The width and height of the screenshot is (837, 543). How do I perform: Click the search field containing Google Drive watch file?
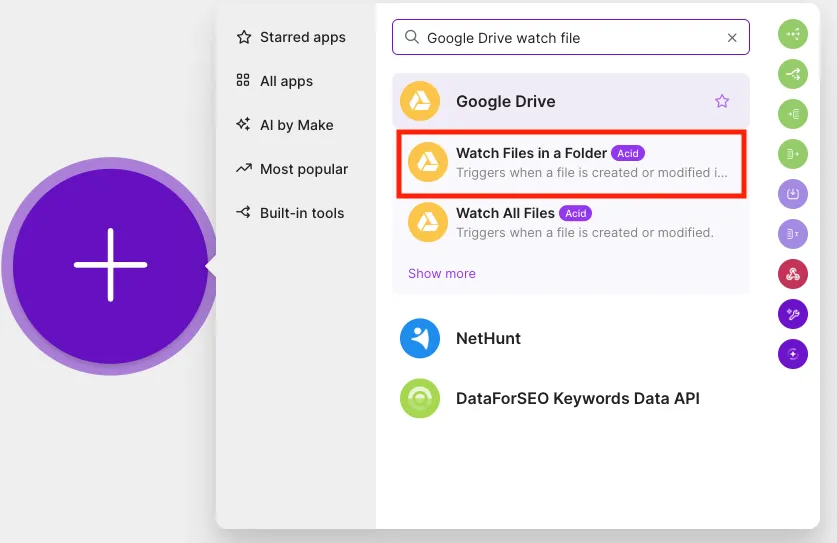571,37
